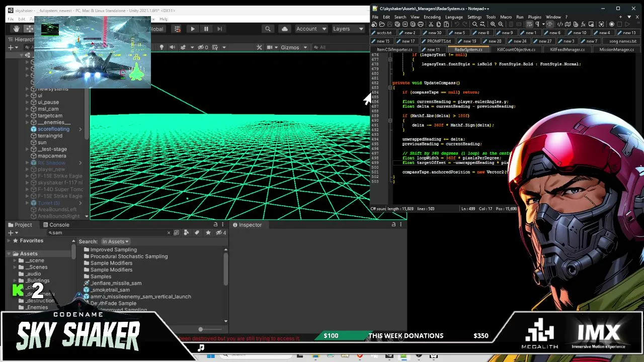This screenshot has width=644, height=362.
Task: Click Print icon in Notepad++ toolbar
Action: [420, 25]
